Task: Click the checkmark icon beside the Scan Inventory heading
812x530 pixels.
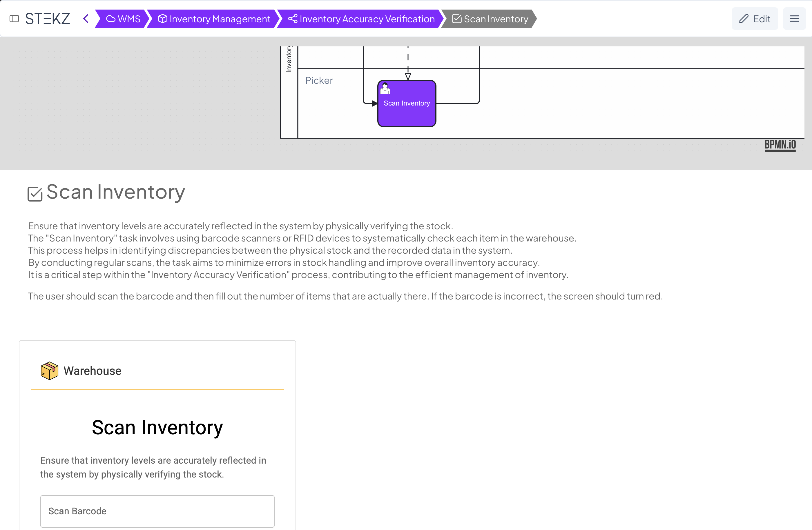Action: 35,193
